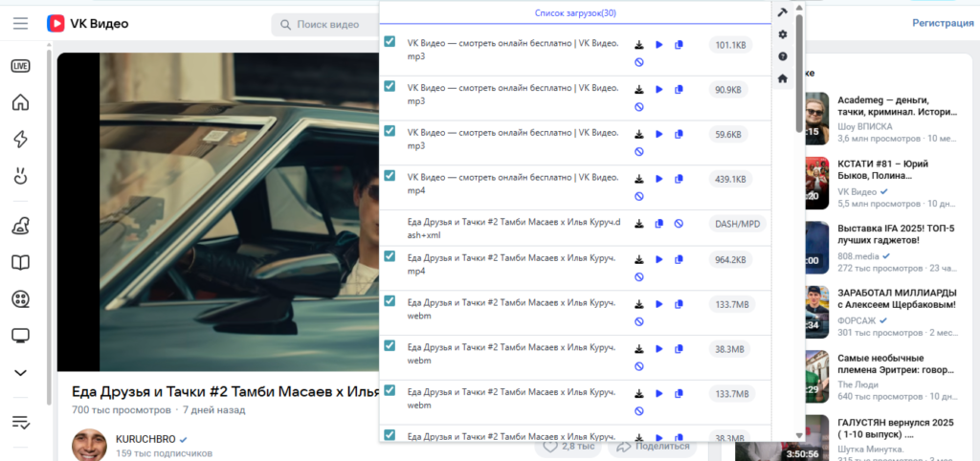Open the KURUCHBRO channel link

pos(144,438)
